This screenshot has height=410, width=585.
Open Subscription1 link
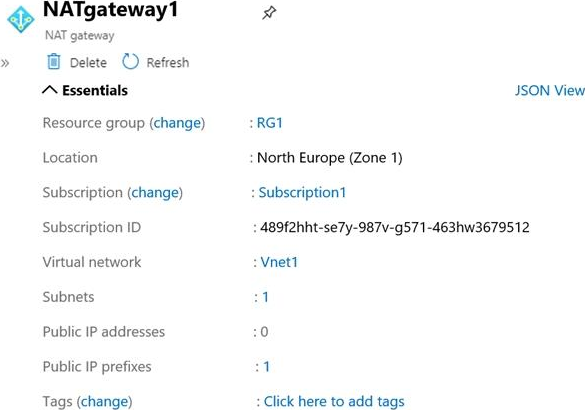[302, 193]
